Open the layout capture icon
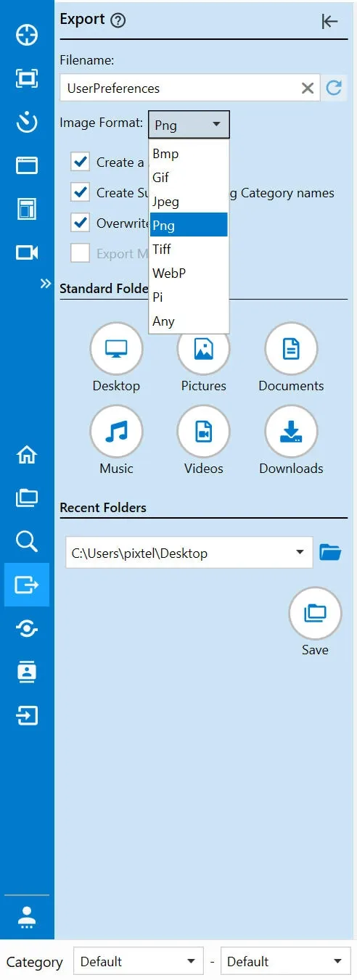This screenshot has height=980, width=357. (27, 209)
